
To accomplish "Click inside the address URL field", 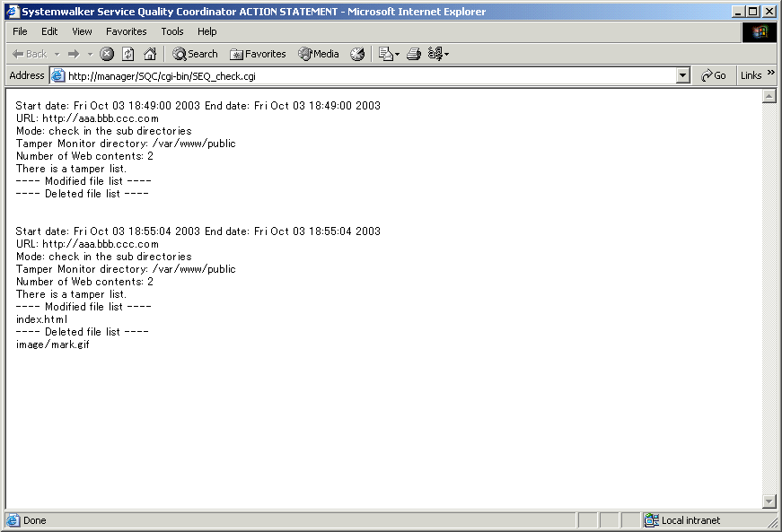I will pos(359,76).
